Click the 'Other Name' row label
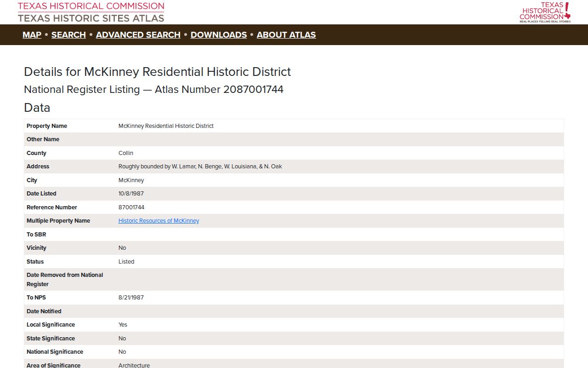This screenshot has height=368, width=588. click(43, 139)
